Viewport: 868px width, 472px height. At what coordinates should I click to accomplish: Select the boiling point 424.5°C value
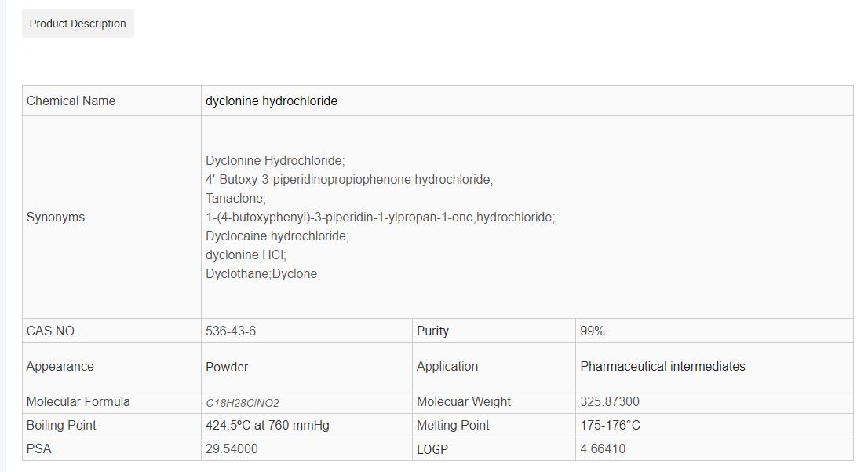268,425
